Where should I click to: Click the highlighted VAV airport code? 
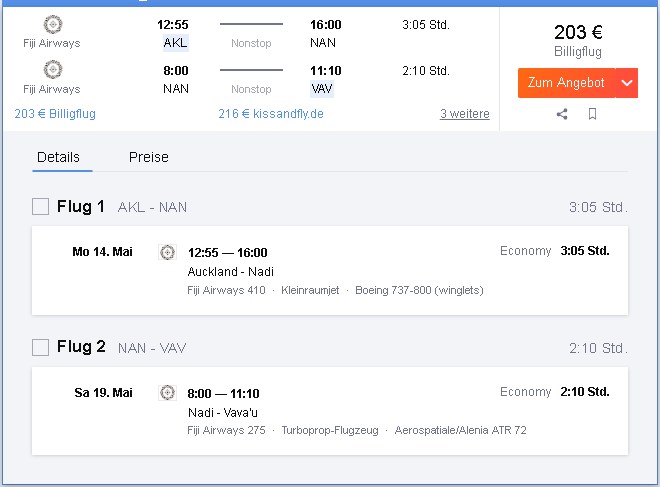322,89
